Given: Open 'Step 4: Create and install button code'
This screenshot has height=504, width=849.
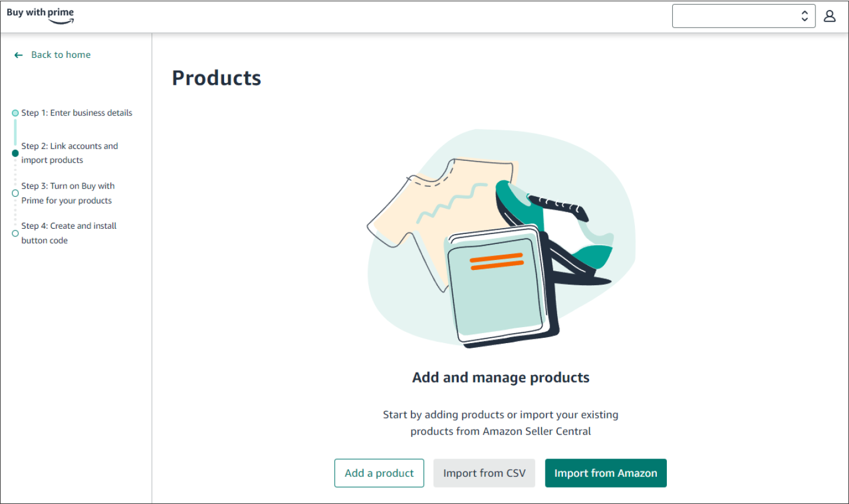Looking at the screenshot, I should click(69, 233).
